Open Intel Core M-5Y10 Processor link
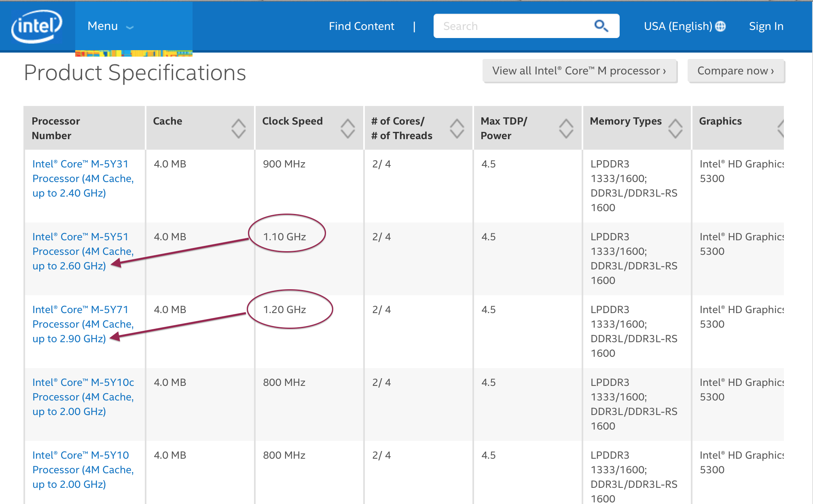Image resolution: width=813 pixels, height=504 pixels. click(x=83, y=470)
